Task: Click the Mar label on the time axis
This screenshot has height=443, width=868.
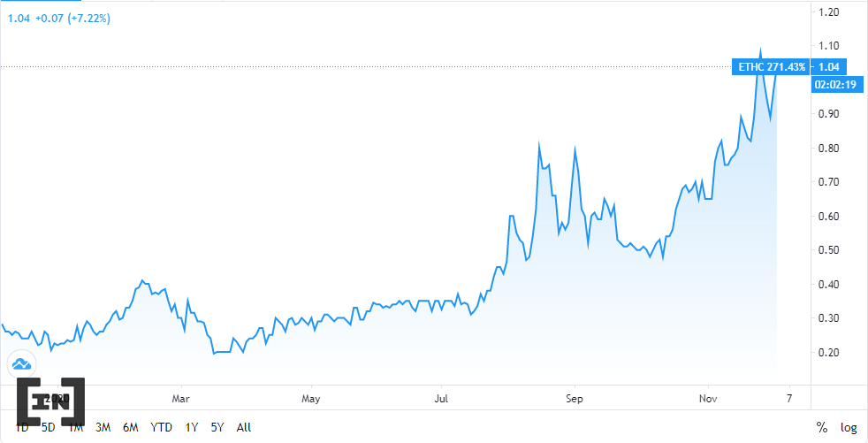Action: click(181, 399)
